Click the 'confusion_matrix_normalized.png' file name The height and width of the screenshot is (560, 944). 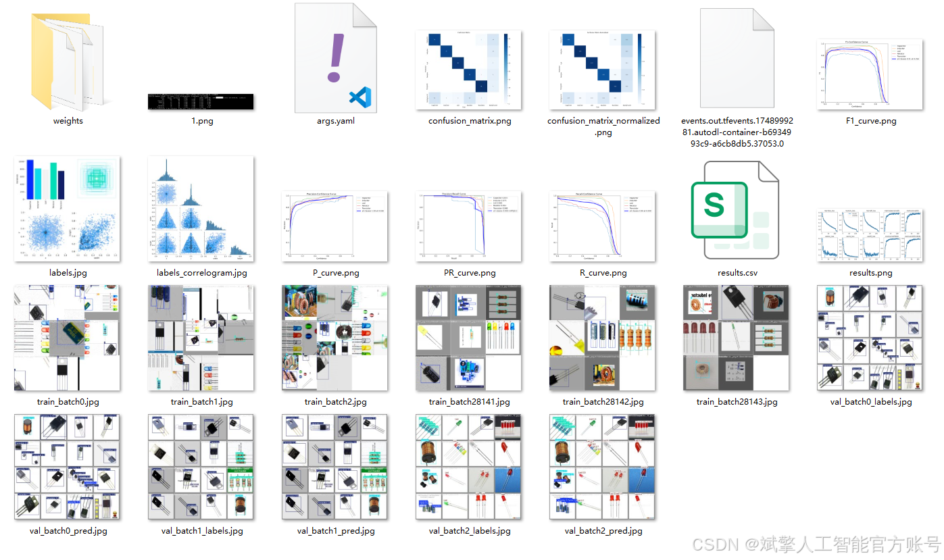(603, 126)
